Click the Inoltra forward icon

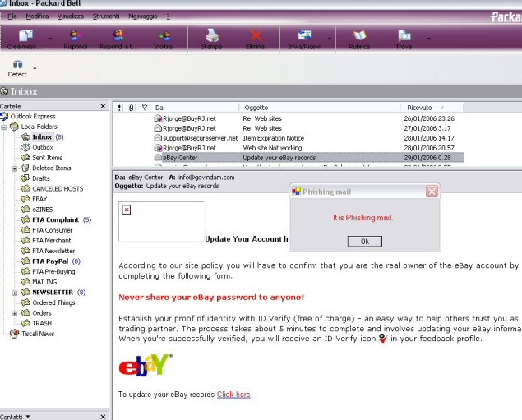click(x=164, y=35)
